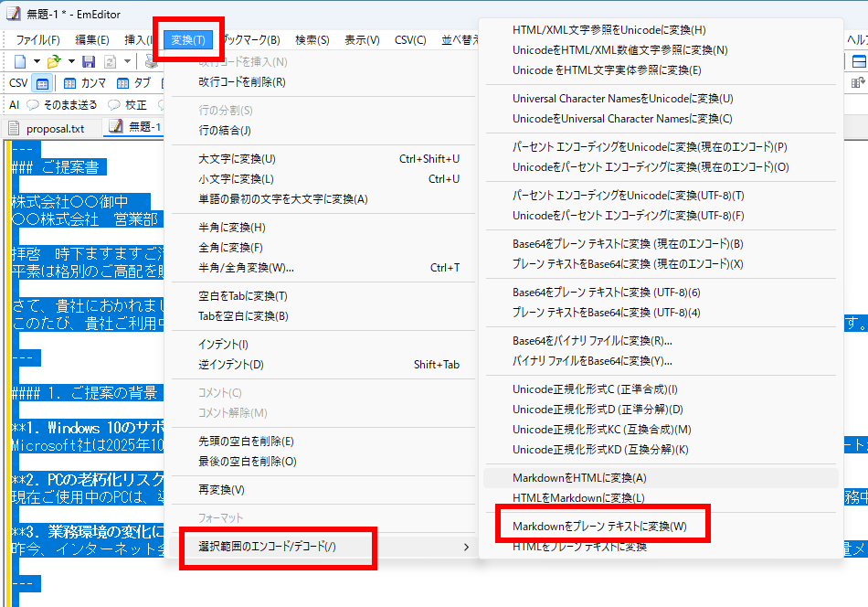
Task: Click Unicode正規化形式C (正準合成)(I)
Action: (595, 390)
